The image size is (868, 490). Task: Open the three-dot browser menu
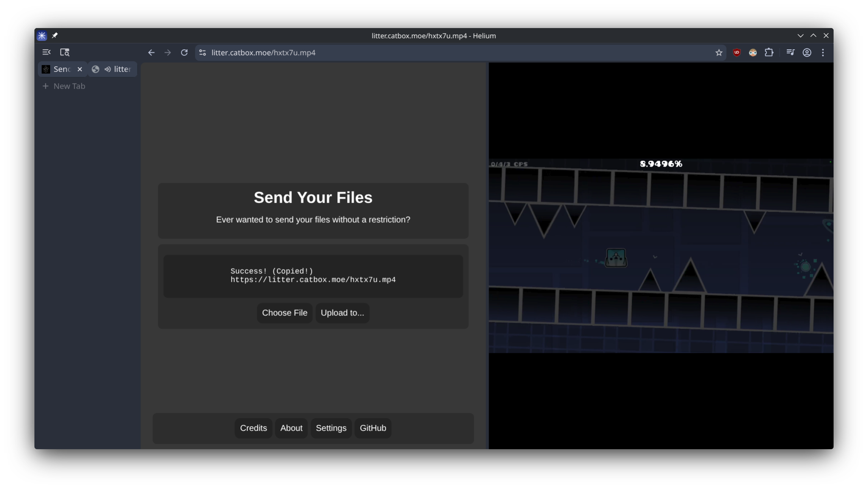(823, 52)
